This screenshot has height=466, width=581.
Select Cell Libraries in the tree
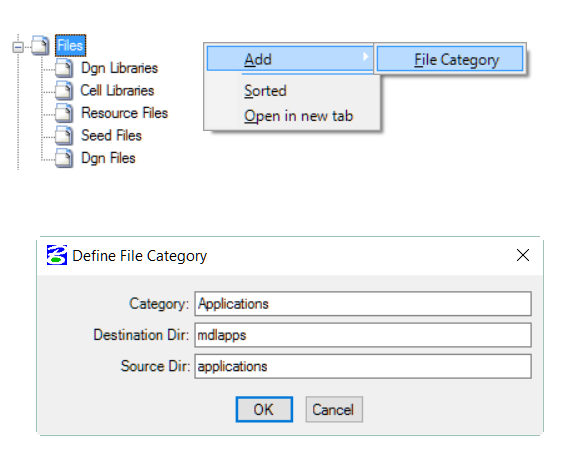click(117, 90)
